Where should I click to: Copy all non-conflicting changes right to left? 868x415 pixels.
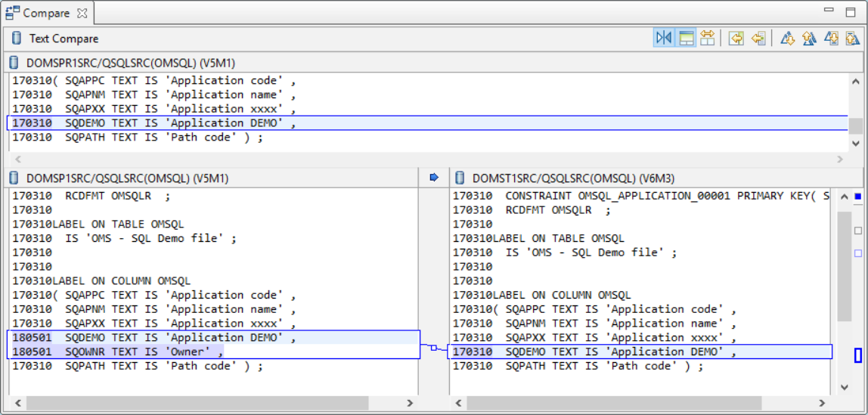tap(736, 39)
